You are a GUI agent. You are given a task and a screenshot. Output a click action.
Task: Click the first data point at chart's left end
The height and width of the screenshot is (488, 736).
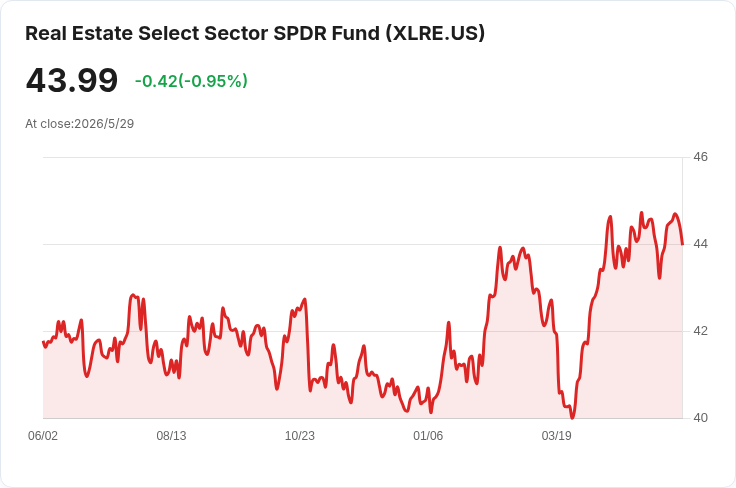coord(44,342)
